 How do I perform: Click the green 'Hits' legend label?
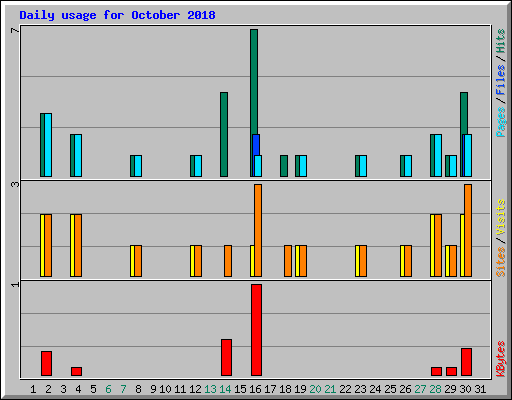(x=500, y=41)
